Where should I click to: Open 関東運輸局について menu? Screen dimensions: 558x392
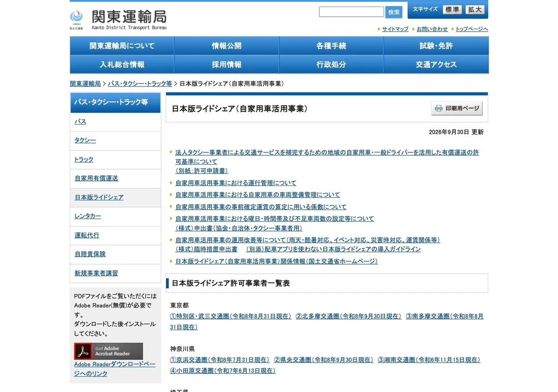122,46
